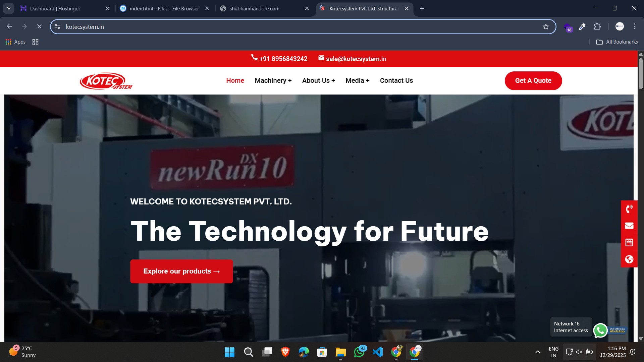Switch to the Dashboard | Hostinger tab
644x362 pixels.
tap(65, 8)
